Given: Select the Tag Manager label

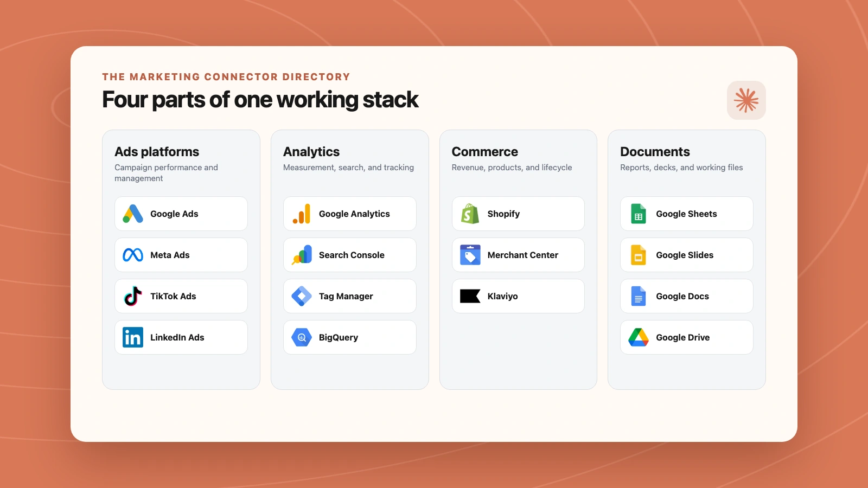Looking at the screenshot, I should coord(346,296).
